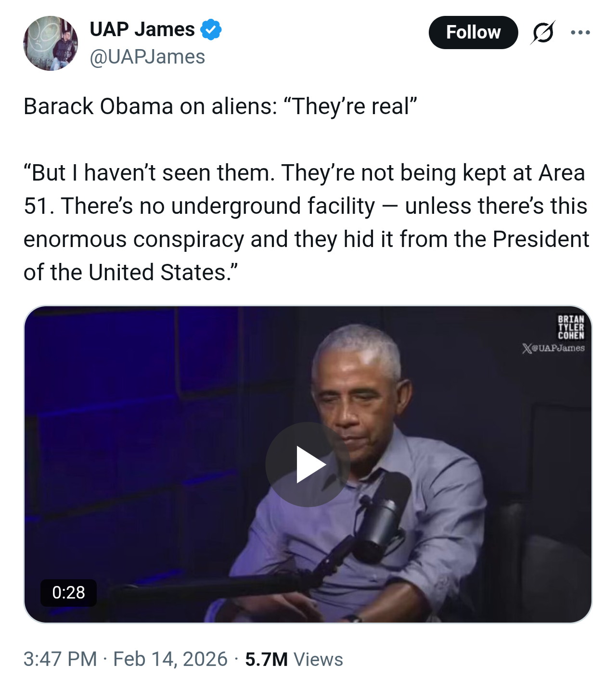Image resolution: width=616 pixels, height=678 pixels.
Task: Play the Obama video clip
Action: (308, 465)
